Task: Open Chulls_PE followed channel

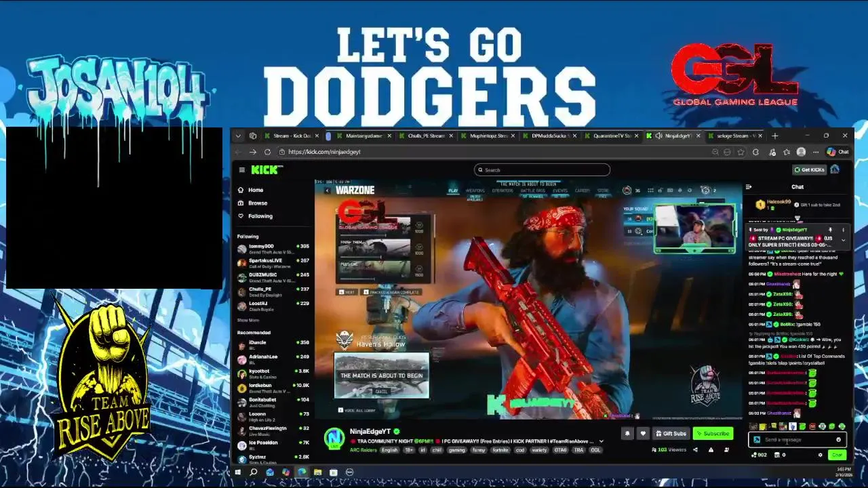Action: (273, 291)
